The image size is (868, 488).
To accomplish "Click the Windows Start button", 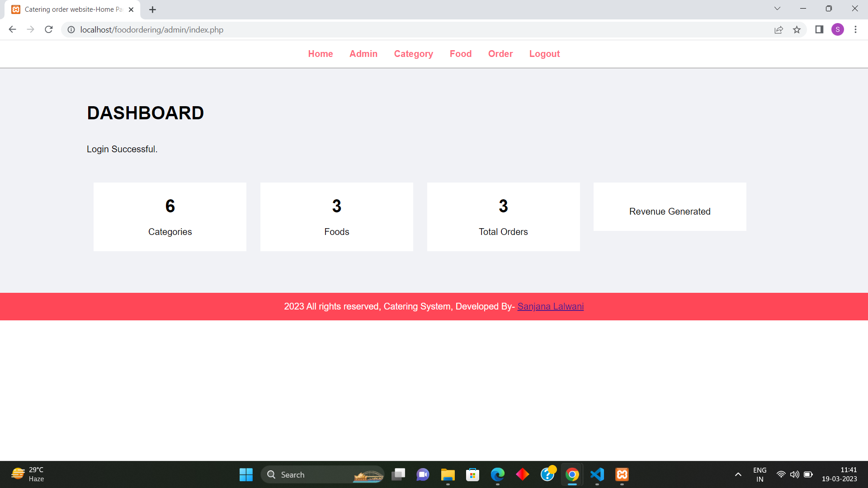I will (x=246, y=474).
